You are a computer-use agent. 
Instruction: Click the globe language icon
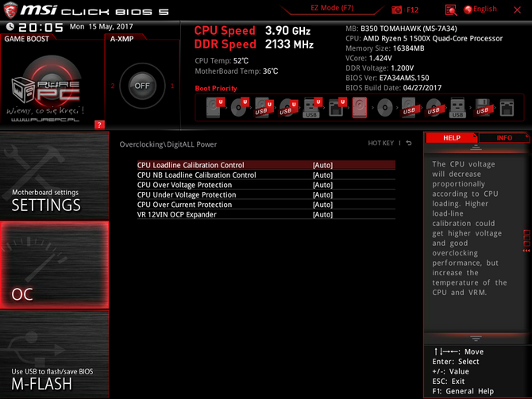point(468,10)
